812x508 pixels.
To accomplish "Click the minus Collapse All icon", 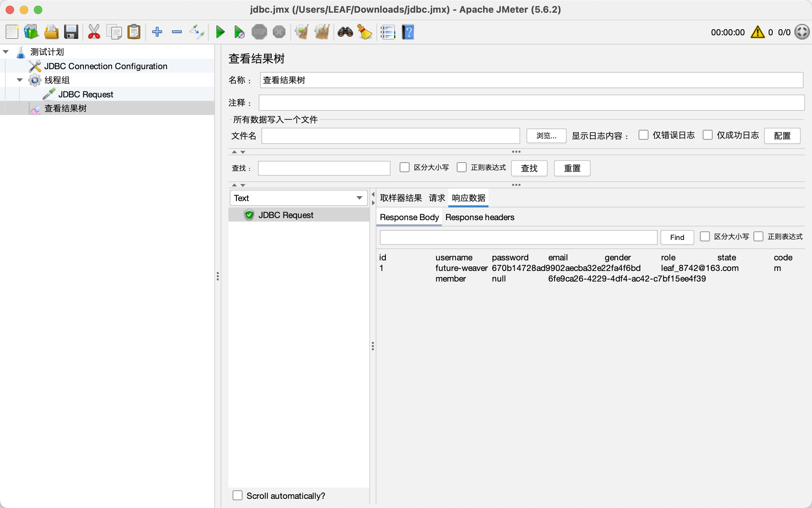I will click(177, 32).
